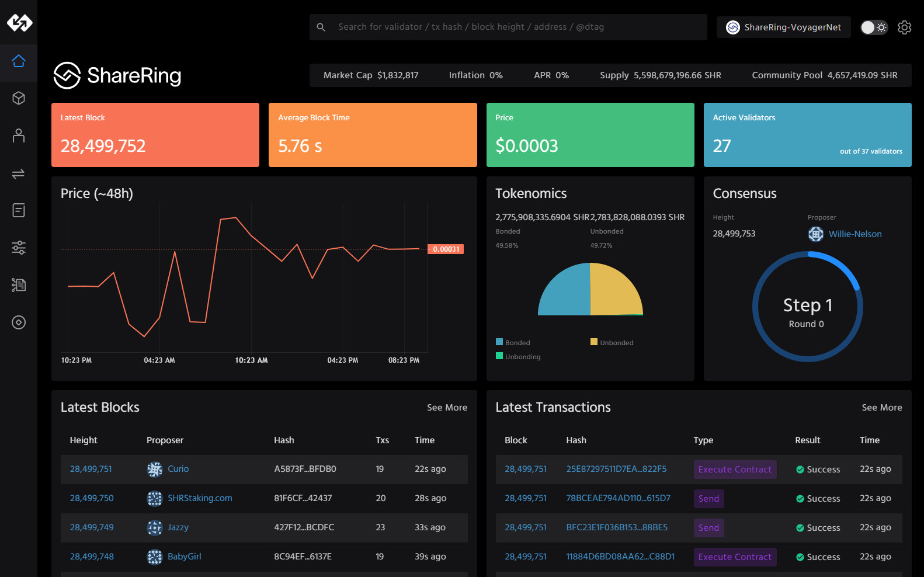Click Community Pool 4,657,419.09 SHR value
The width and height of the screenshot is (924, 577).
pos(862,75)
